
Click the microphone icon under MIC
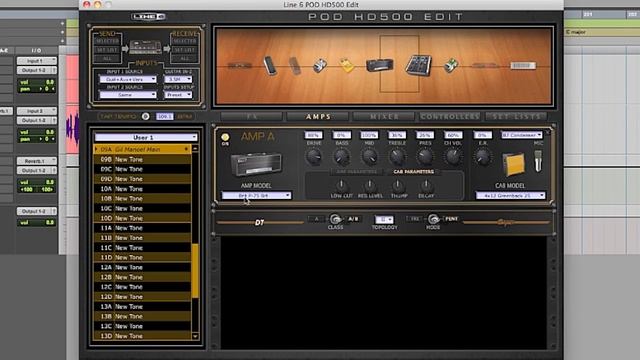(538, 160)
